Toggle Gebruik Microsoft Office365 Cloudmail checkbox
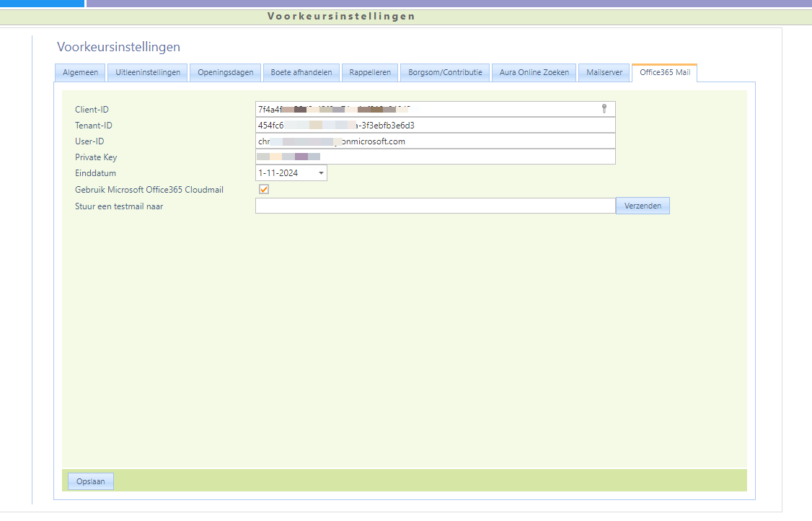 click(x=264, y=189)
